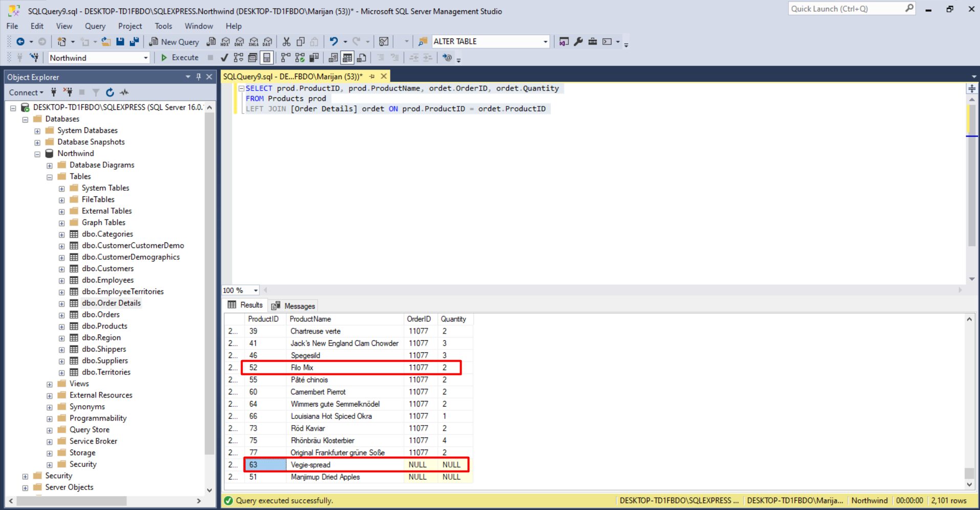
Task: Open the File menu
Action: (x=12, y=26)
